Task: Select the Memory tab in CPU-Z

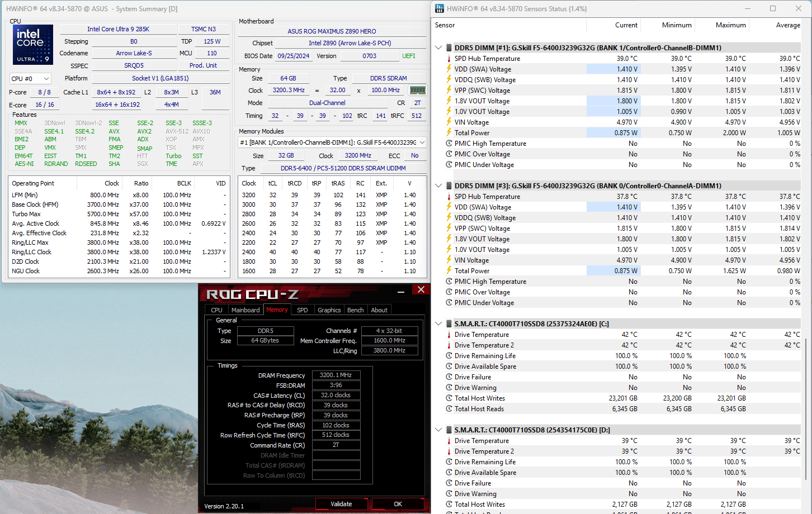Action: [277, 310]
